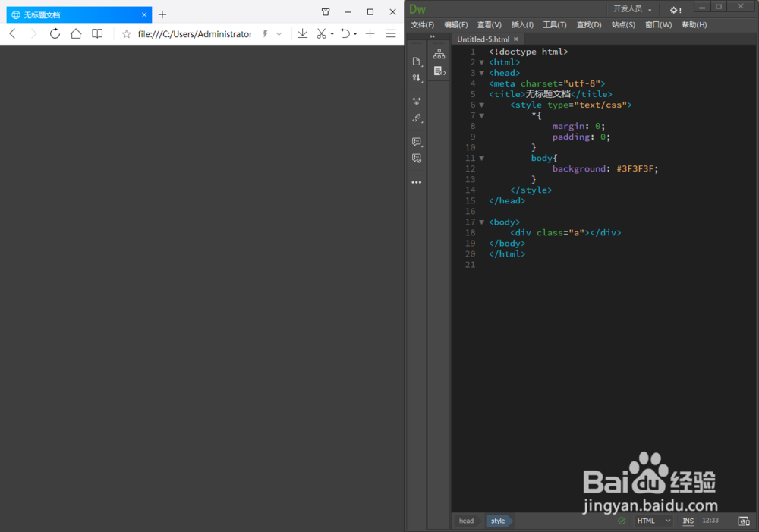The height and width of the screenshot is (532, 759).
Task: Collapse the head tag on line 3
Action: (482, 73)
